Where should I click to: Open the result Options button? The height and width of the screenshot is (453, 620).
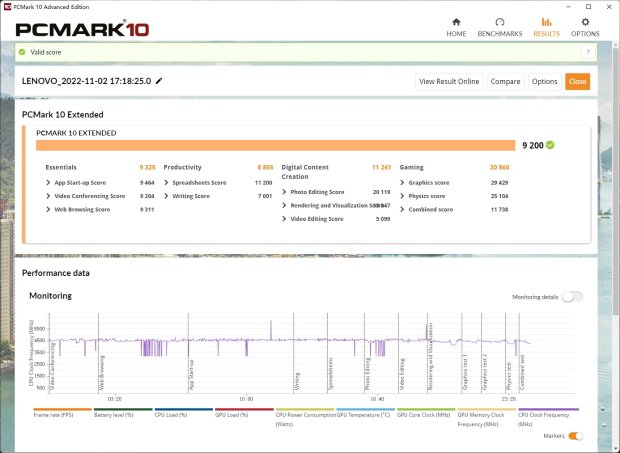point(544,81)
